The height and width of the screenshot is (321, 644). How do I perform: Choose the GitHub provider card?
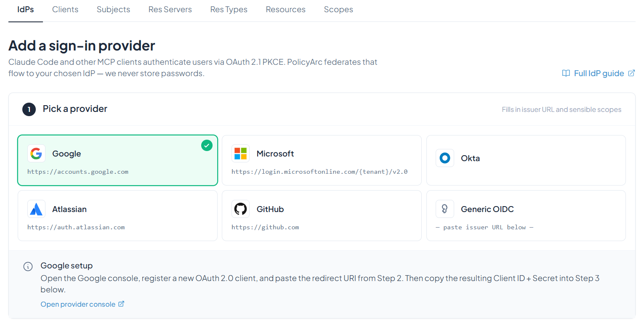click(322, 215)
